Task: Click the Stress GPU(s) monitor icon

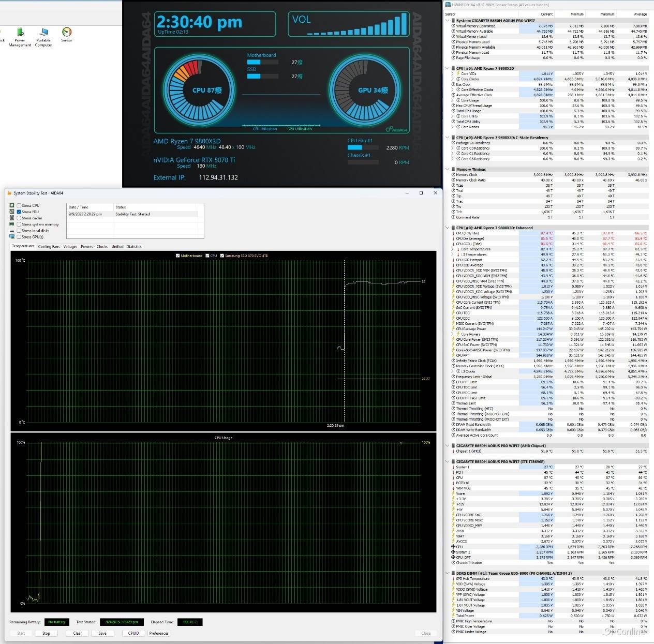Action: pos(12,237)
